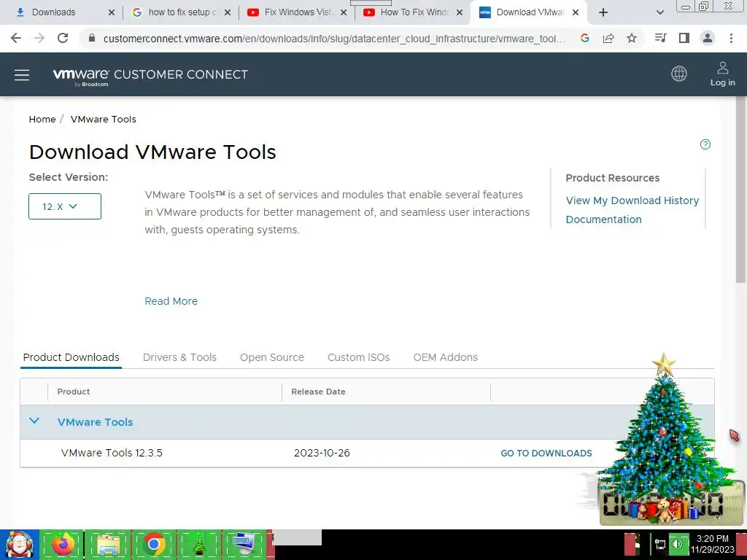
Task: Click the network tray icon
Action: tap(659, 544)
